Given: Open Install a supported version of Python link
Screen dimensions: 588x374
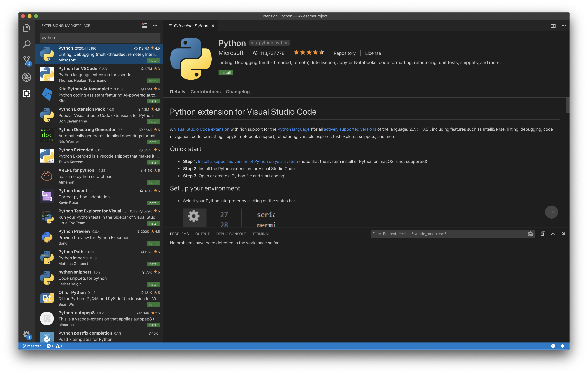Looking at the screenshot, I should point(248,162).
